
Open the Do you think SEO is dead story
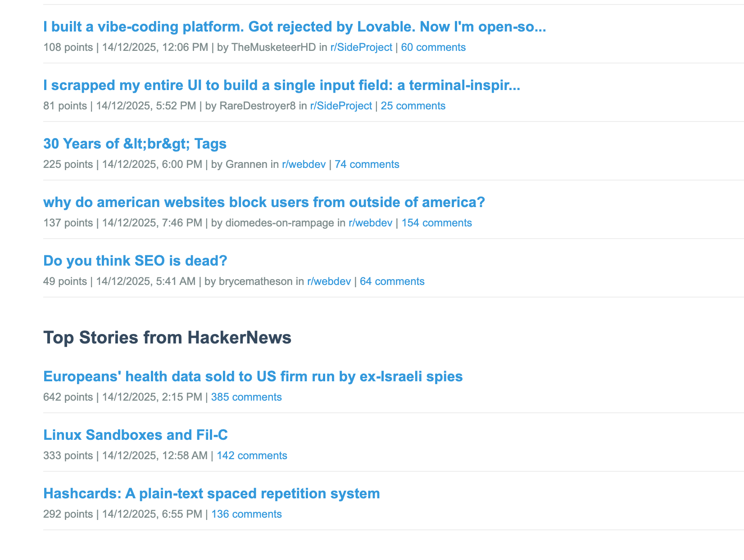(135, 261)
